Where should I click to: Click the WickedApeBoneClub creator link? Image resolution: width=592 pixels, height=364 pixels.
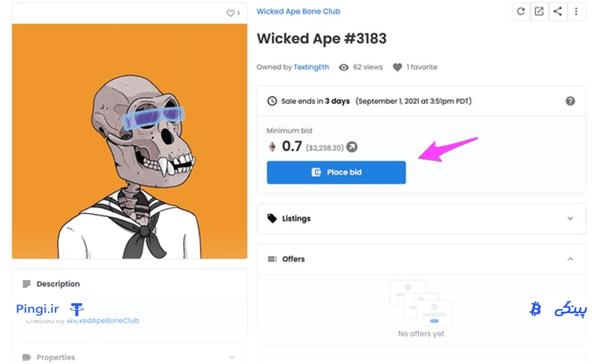coord(102,321)
